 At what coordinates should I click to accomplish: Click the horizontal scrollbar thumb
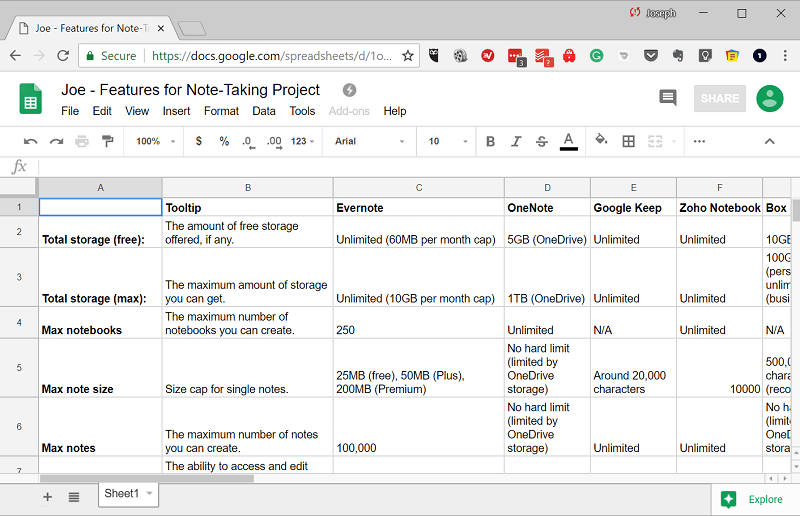147,478
